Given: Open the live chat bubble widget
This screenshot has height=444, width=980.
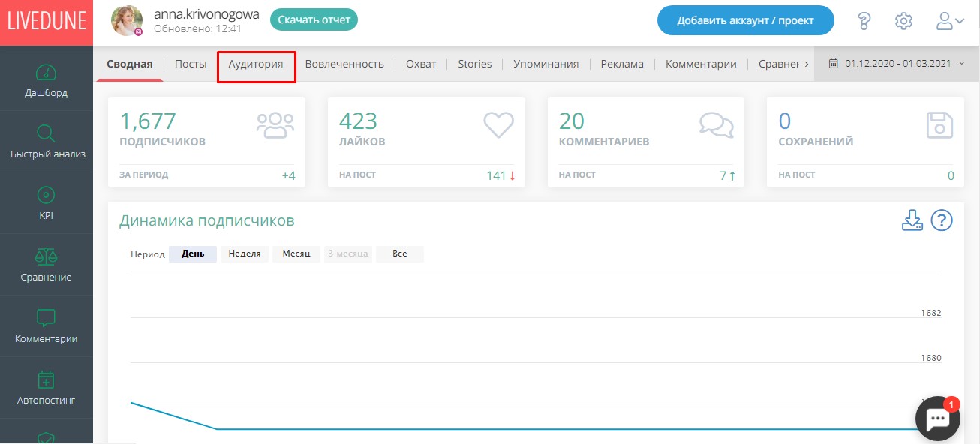Looking at the screenshot, I should 938,418.
